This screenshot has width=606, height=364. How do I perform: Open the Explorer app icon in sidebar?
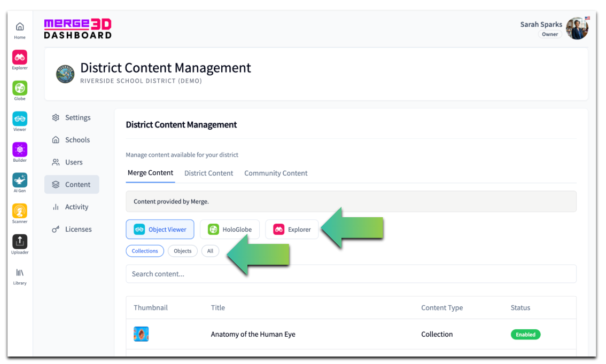[20, 58]
